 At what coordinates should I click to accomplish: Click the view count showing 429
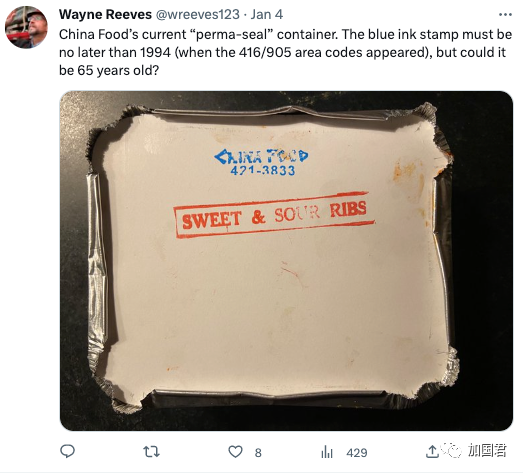[x=357, y=453]
